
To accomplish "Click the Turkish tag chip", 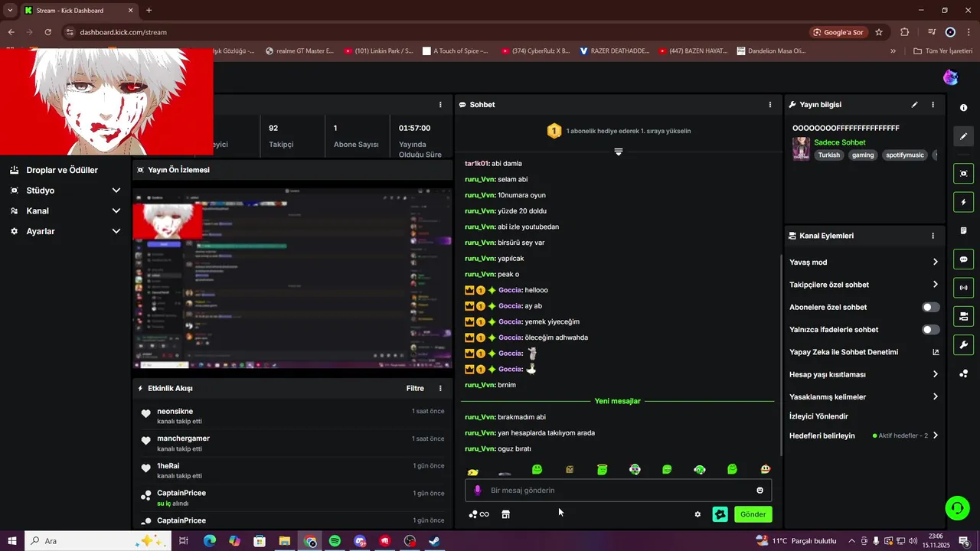I will 828,155.
